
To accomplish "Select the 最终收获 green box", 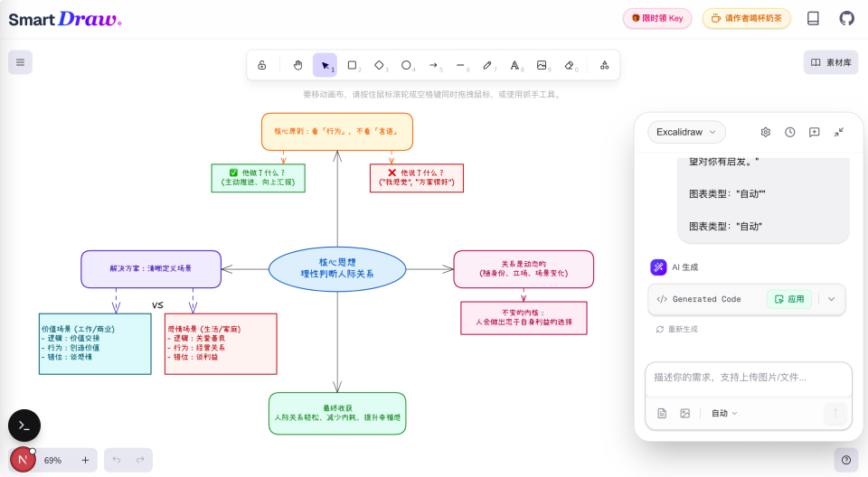I will [x=337, y=414].
